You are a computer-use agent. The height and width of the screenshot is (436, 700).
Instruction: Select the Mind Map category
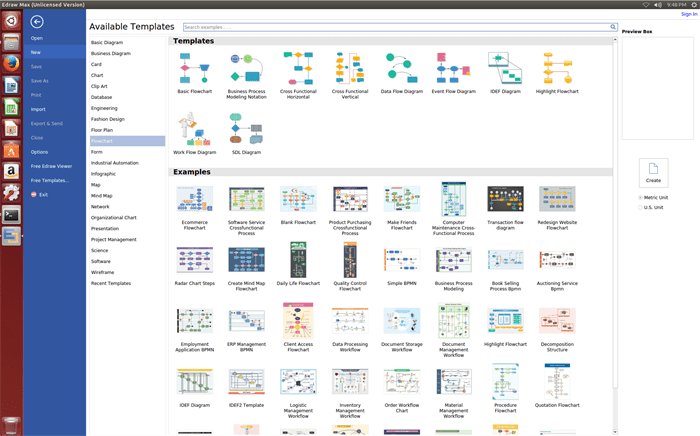point(101,196)
